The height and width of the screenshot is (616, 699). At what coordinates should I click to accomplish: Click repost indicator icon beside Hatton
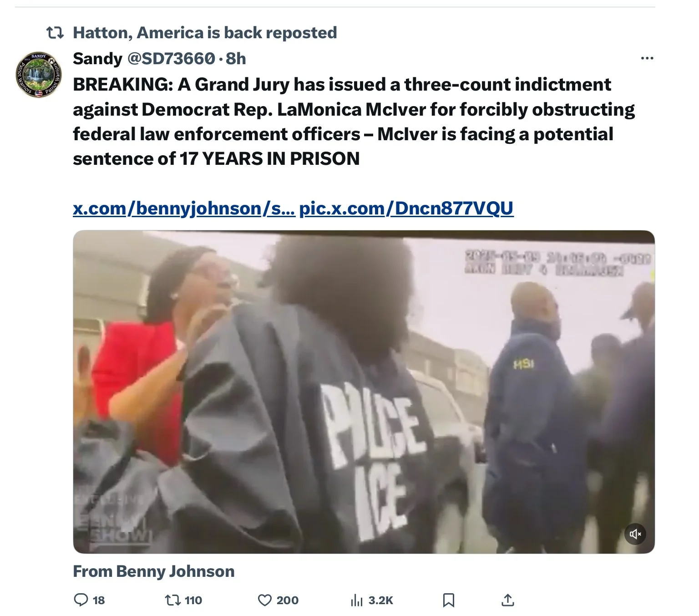pos(55,33)
